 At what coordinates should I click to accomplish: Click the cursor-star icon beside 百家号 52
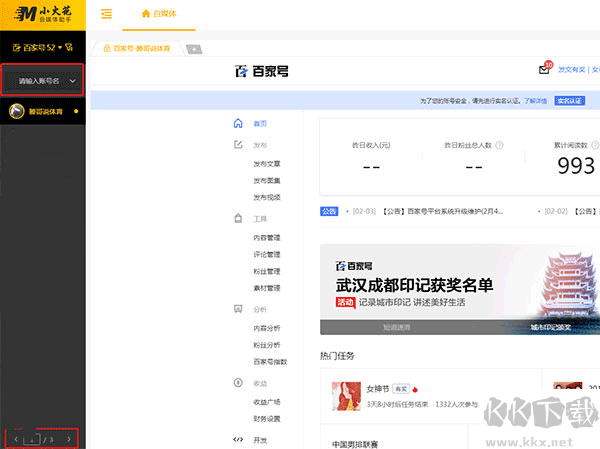pos(69,47)
